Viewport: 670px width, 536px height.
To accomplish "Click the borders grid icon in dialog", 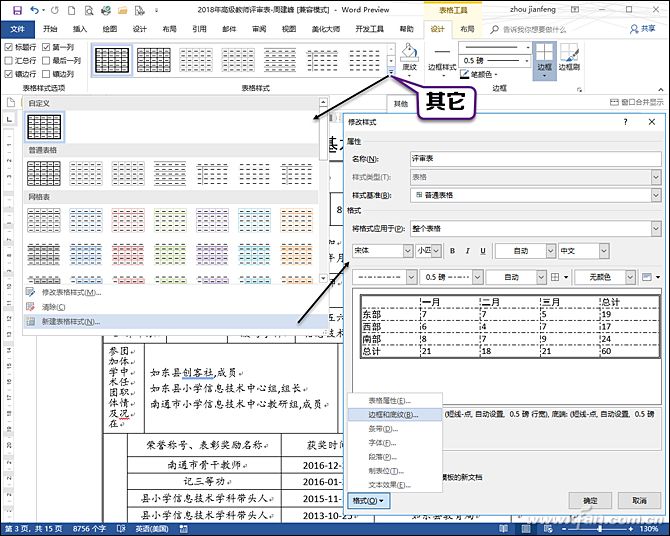I will point(555,277).
